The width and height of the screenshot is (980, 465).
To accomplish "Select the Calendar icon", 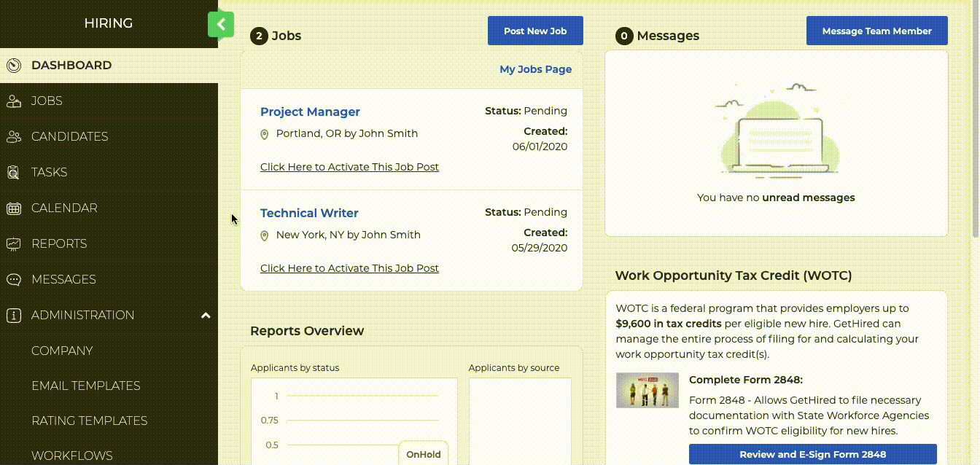I will [x=13, y=208].
